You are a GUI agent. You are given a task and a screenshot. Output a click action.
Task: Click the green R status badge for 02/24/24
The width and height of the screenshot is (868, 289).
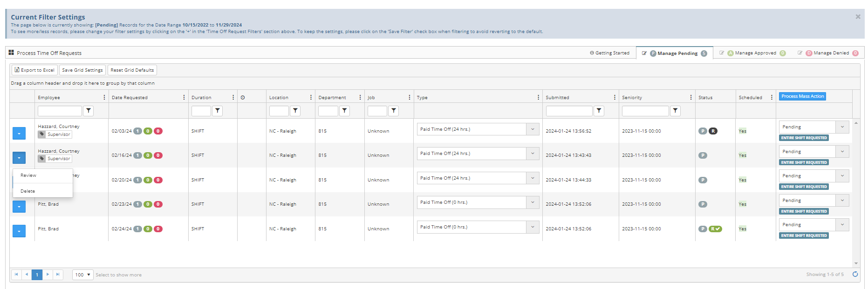point(715,229)
